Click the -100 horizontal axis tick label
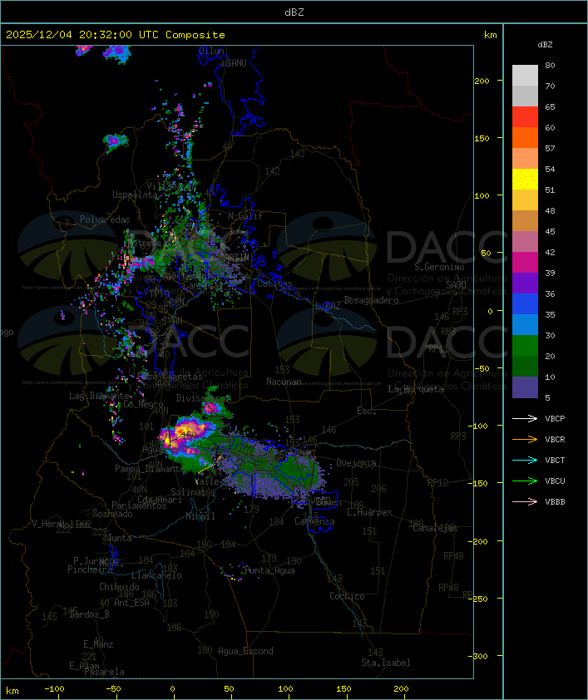The image size is (588, 700). tap(54, 689)
